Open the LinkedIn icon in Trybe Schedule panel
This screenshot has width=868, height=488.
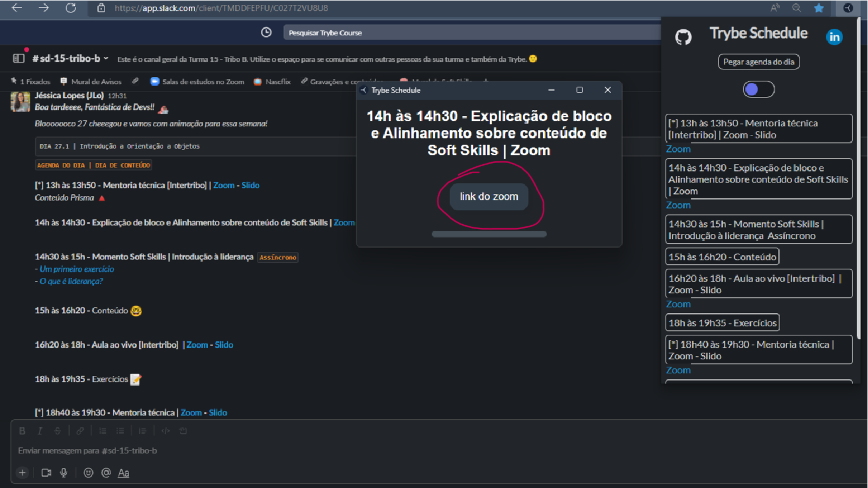click(x=834, y=37)
